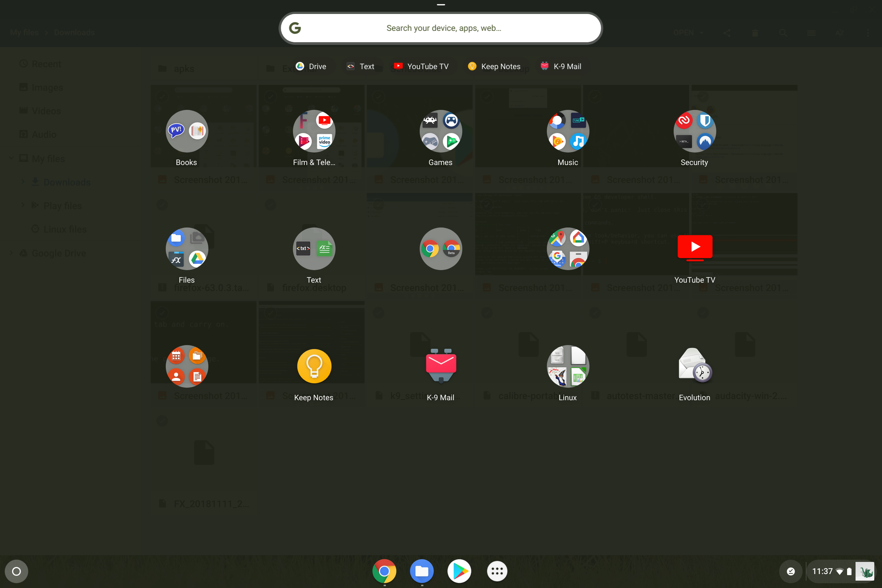The image size is (882, 588).
Task: Open the K-9 Mail app
Action: coord(441,365)
